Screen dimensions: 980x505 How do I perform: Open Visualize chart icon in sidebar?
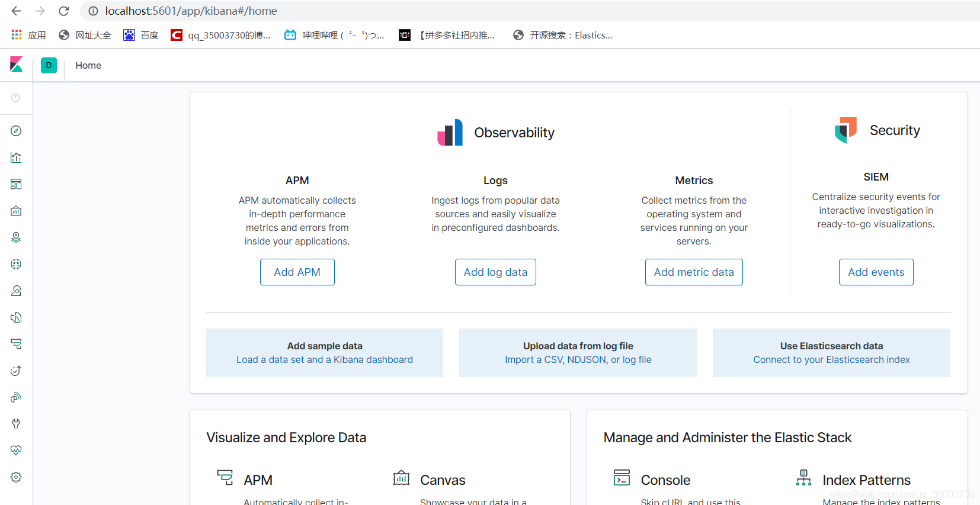16,157
